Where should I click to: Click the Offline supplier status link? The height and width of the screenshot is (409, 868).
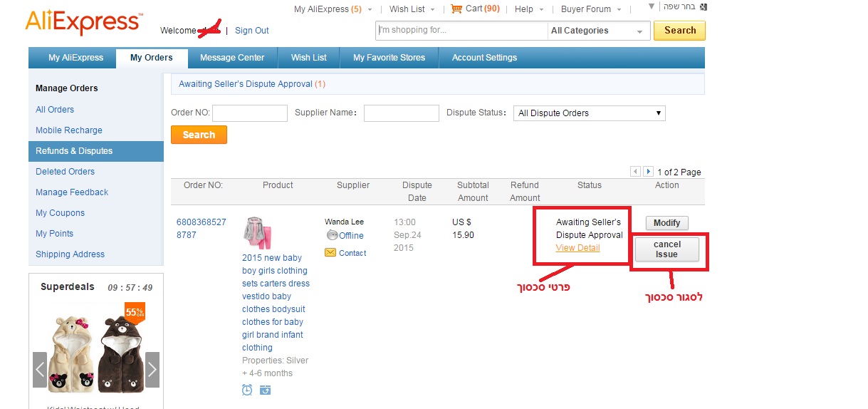point(351,236)
